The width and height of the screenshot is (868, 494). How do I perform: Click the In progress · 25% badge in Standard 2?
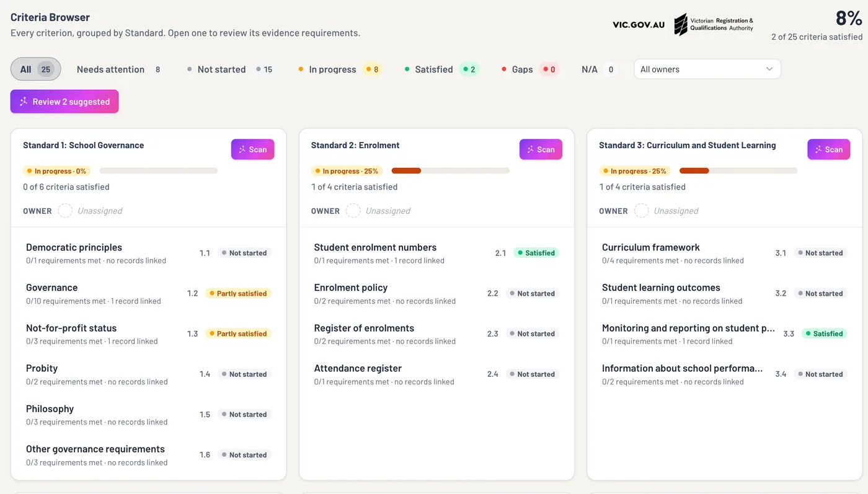pos(347,171)
